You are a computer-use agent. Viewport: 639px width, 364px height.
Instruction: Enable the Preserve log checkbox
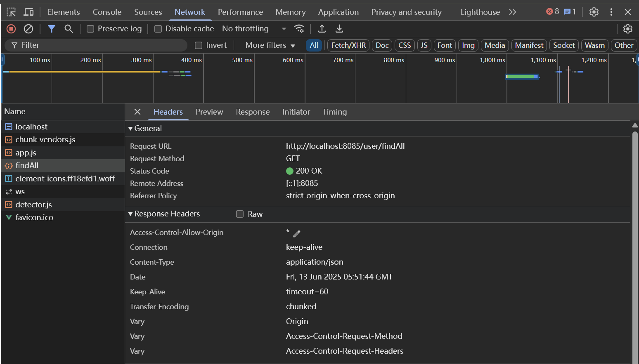90,29
